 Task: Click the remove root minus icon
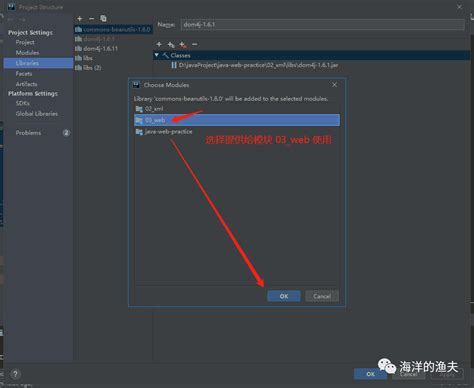[x=195, y=44]
